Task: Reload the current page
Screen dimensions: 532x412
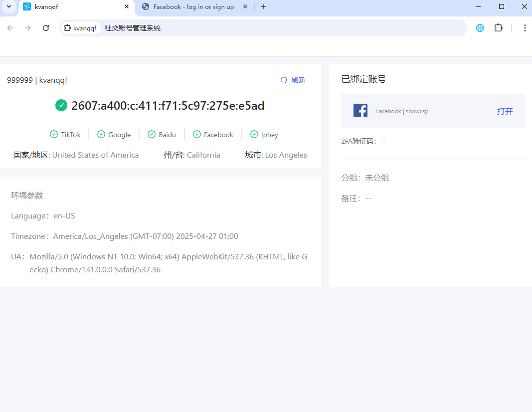Action: 46,28
